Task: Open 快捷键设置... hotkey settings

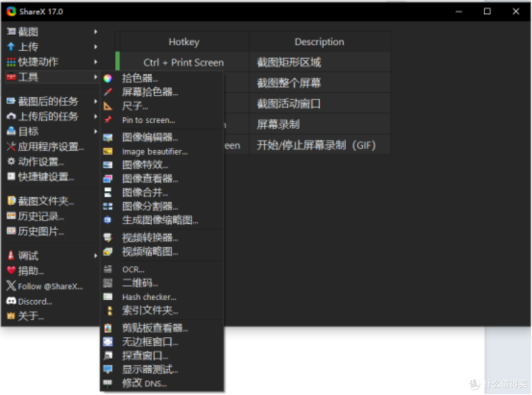Action: (x=52, y=177)
